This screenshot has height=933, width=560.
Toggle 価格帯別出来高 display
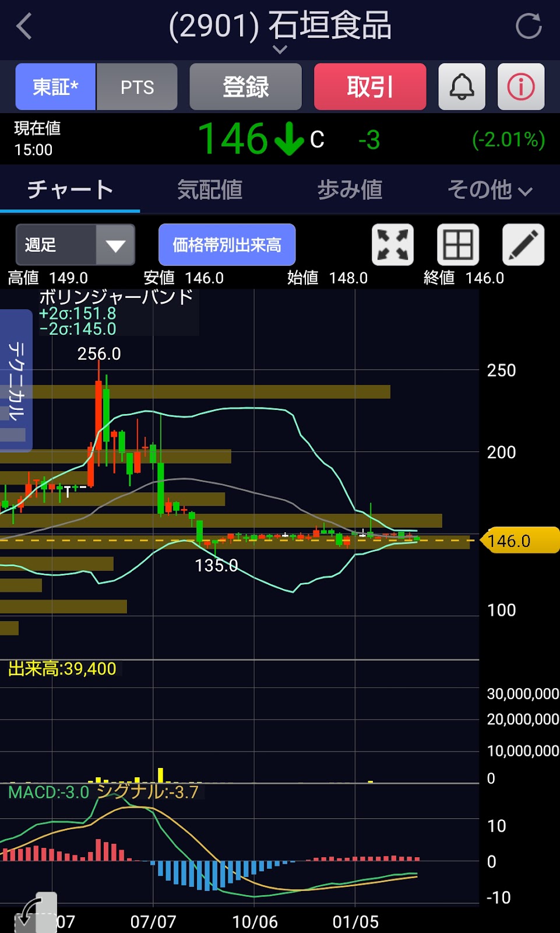pos(227,245)
